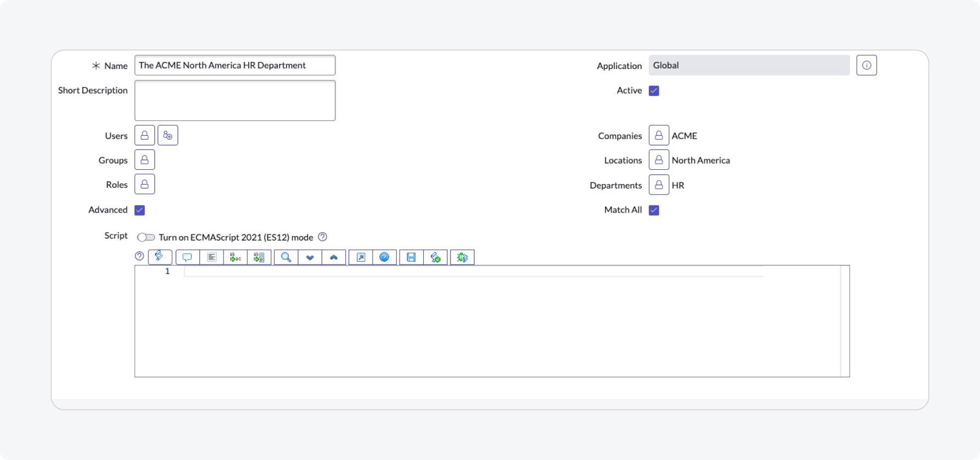The height and width of the screenshot is (460, 980).
Task: Click the Name input field
Action: (x=235, y=65)
